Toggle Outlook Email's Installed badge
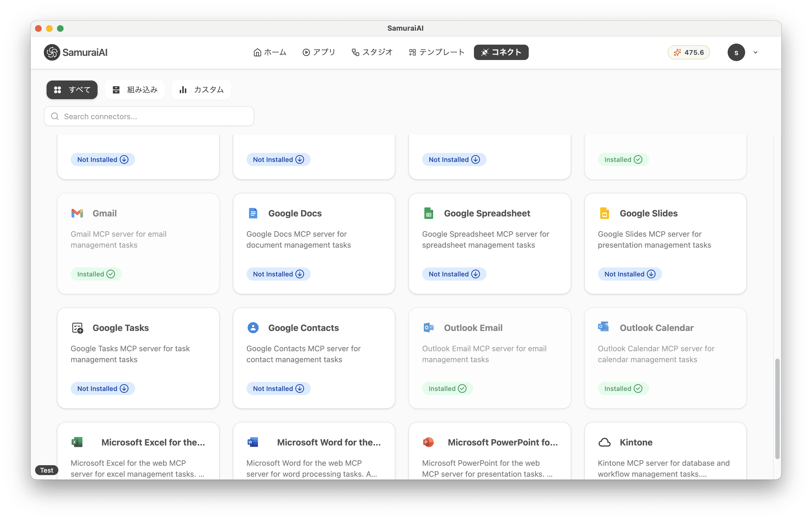The image size is (812, 520). pos(447,388)
